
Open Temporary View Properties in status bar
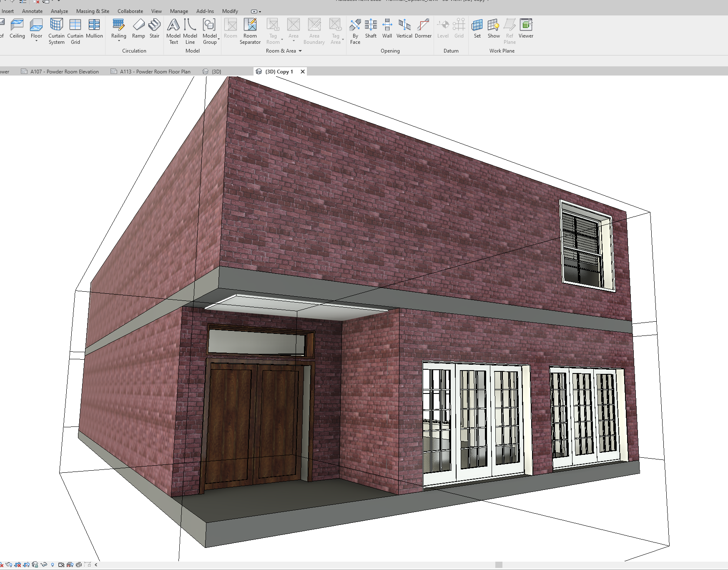[x=61, y=565]
